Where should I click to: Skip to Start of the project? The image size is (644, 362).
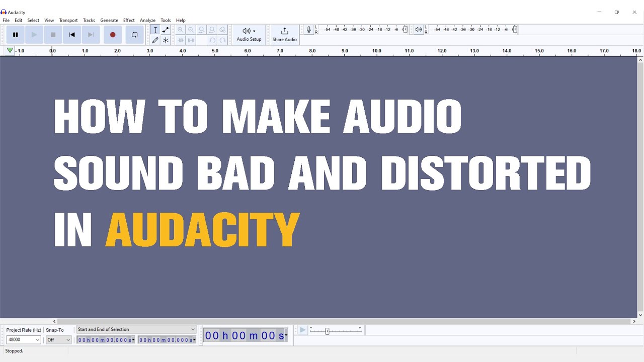coord(72,35)
